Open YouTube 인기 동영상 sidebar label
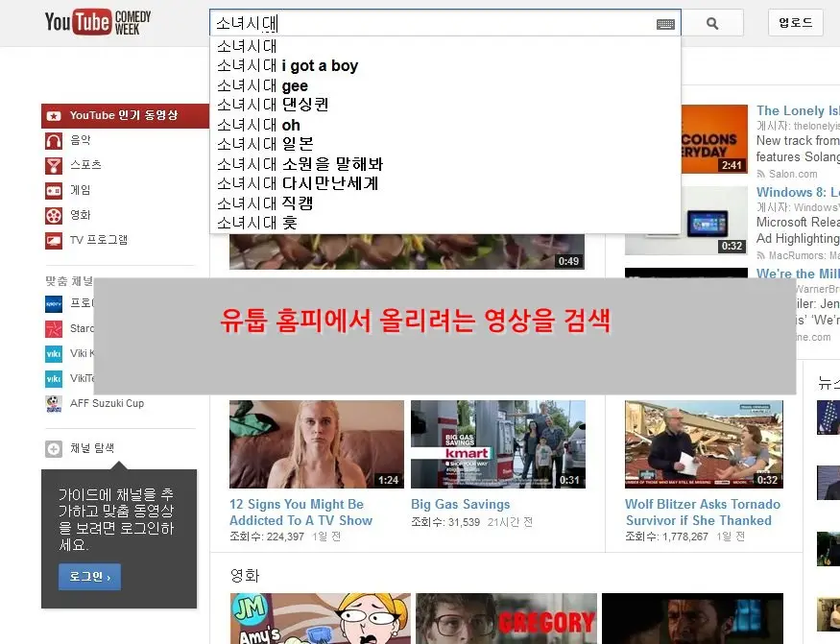840x644 pixels. tap(124, 115)
